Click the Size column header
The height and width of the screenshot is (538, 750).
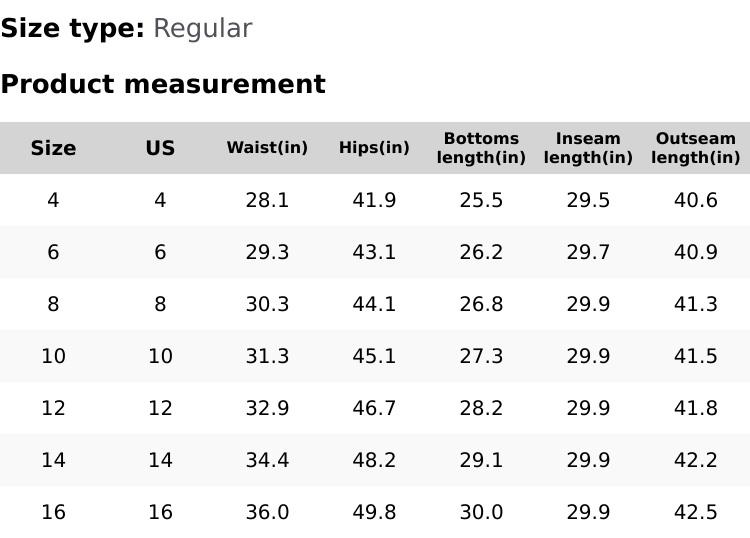(x=53, y=148)
